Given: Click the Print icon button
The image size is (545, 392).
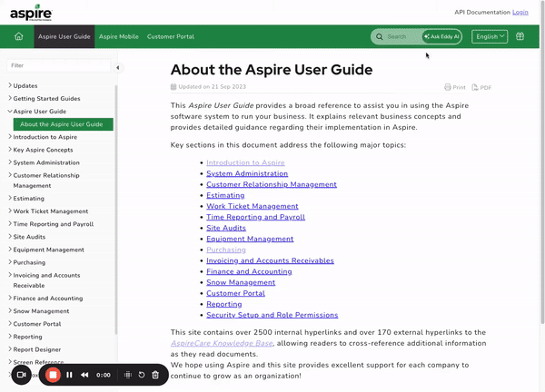Looking at the screenshot, I should 455,87.
